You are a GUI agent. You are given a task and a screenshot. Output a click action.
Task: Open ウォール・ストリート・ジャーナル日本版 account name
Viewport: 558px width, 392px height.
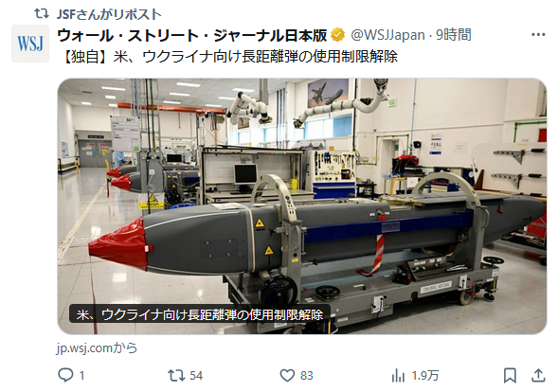192,35
